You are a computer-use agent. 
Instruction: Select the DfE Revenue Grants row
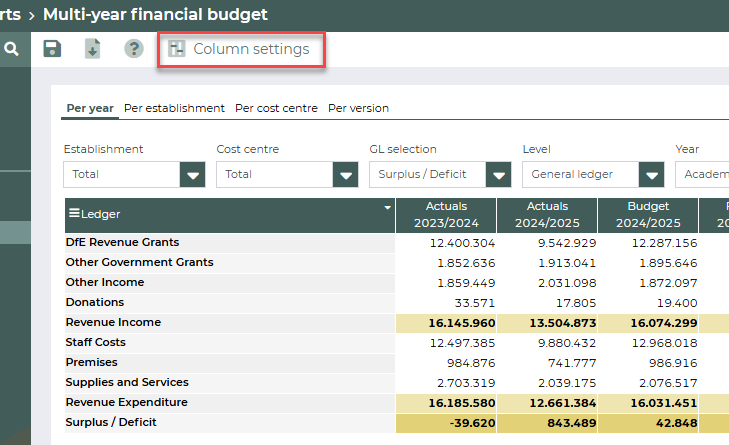click(122, 242)
